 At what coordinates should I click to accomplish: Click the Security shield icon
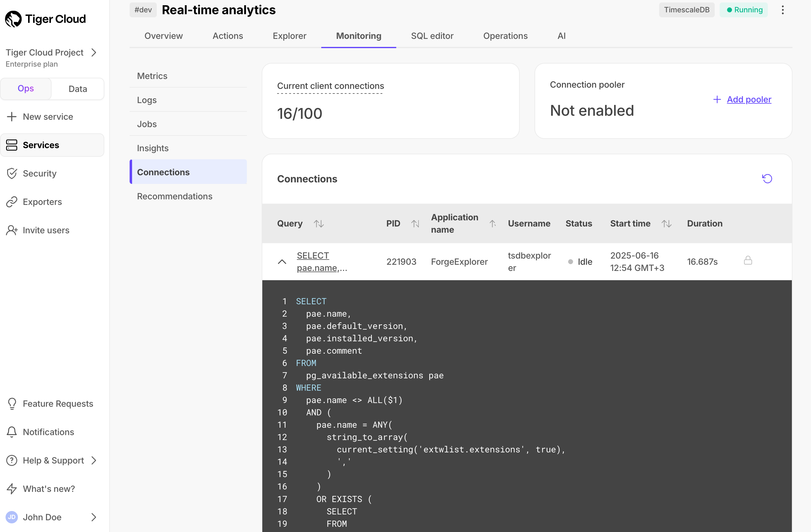point(12,173)
